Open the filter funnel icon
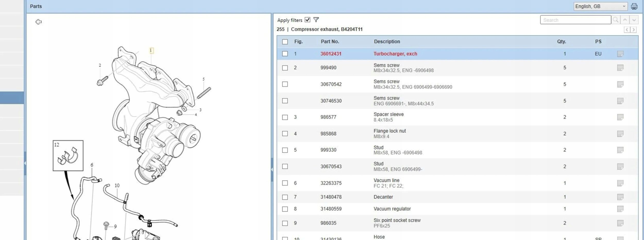 316,20
